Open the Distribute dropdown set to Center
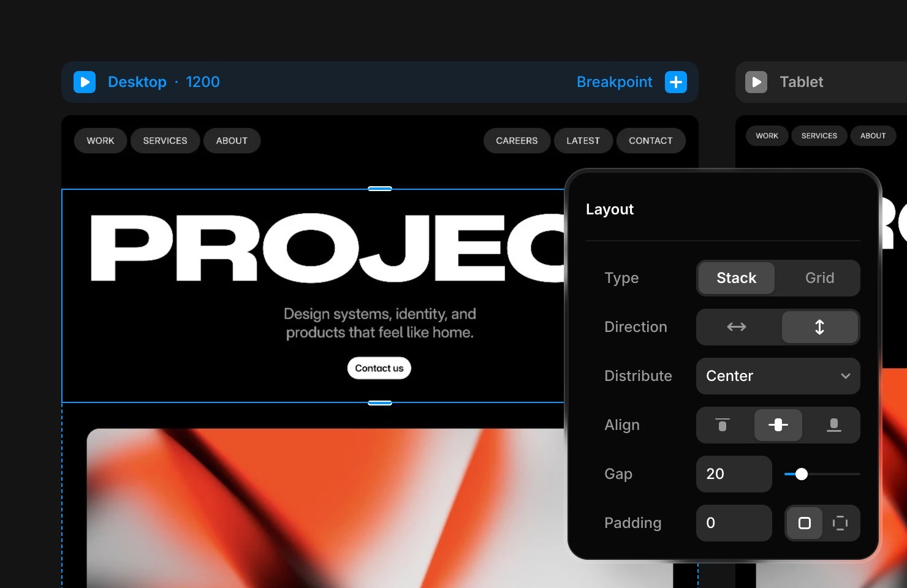Screen dimensions: 907x588 click(778, 376)
